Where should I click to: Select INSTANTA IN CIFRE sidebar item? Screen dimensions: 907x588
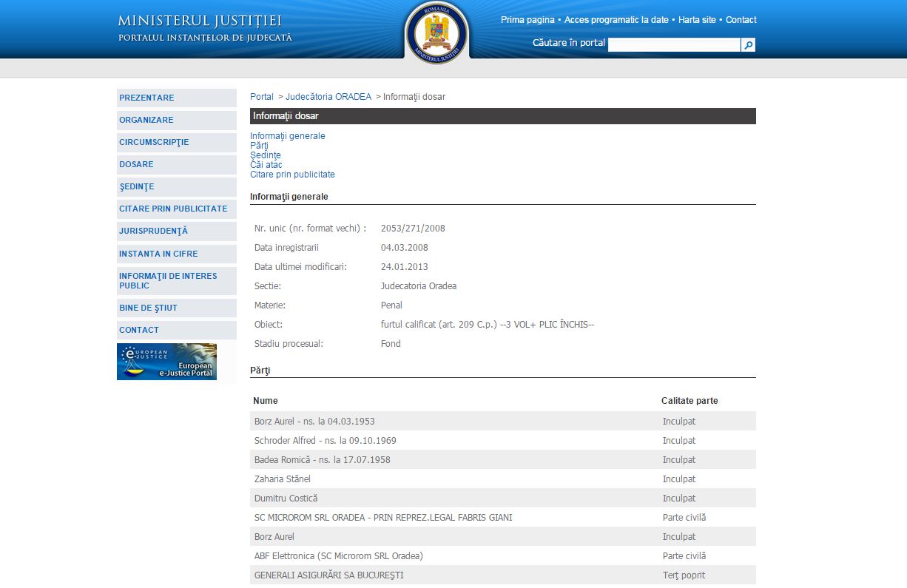177,254
